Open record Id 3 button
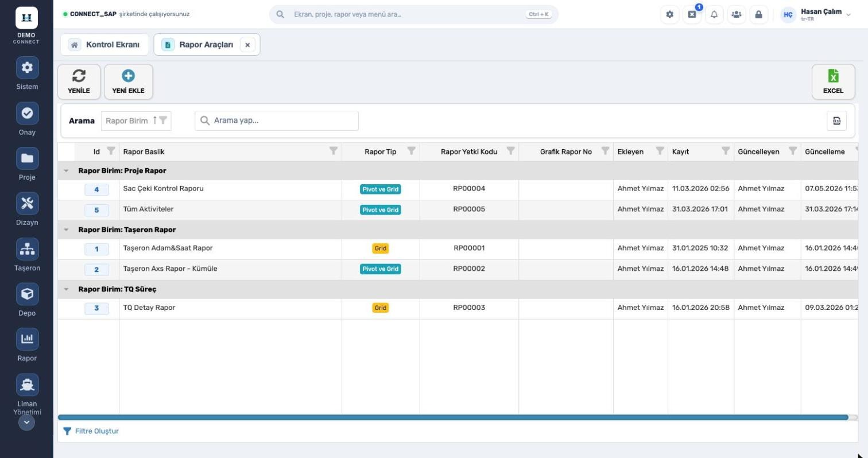The width and height of the screenshot is (868, 458). (x=96, y=309)
